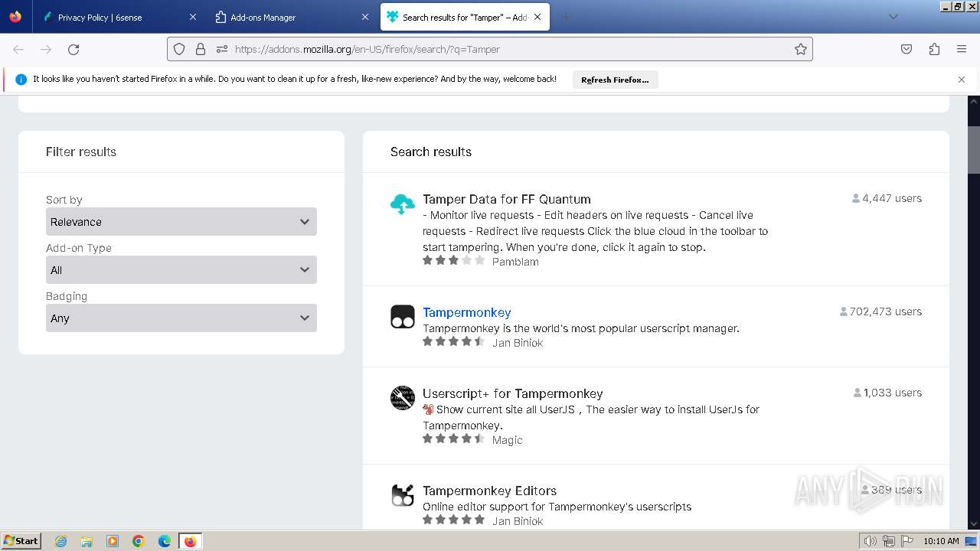980x551 pixels.
Task: Click the Userscript+ add-on icon
Action: pyautogui.click(x=403, y=398)
